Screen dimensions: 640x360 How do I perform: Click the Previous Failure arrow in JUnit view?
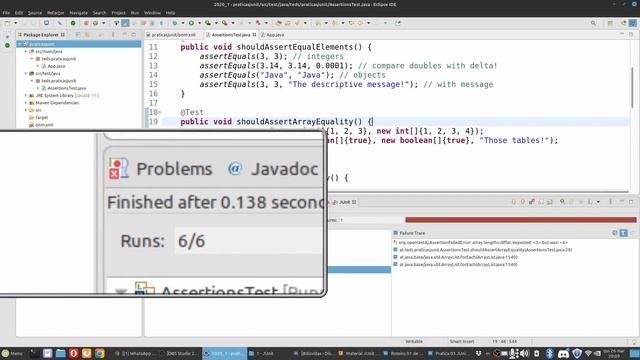[523, 202]
